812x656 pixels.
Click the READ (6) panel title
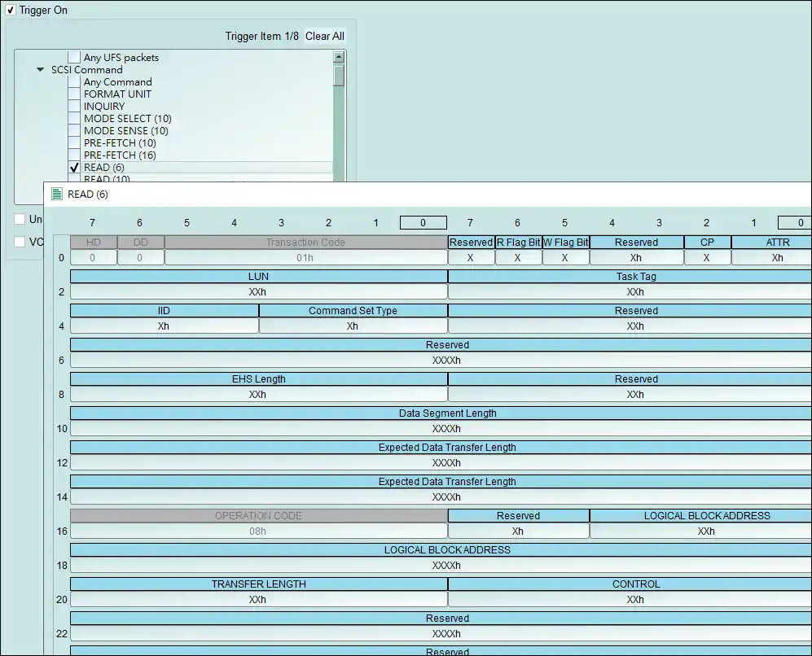tap(87, 195)
